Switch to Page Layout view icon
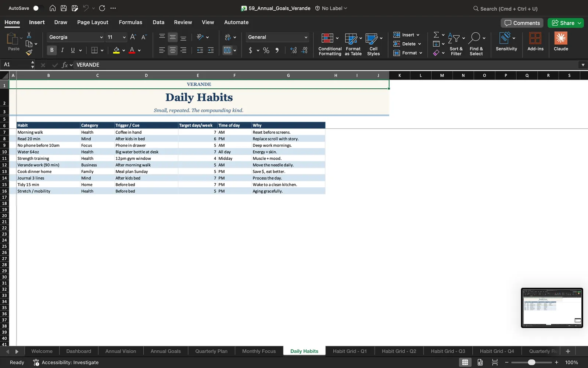This screenshot has height=368, width=588. (480, 362)
